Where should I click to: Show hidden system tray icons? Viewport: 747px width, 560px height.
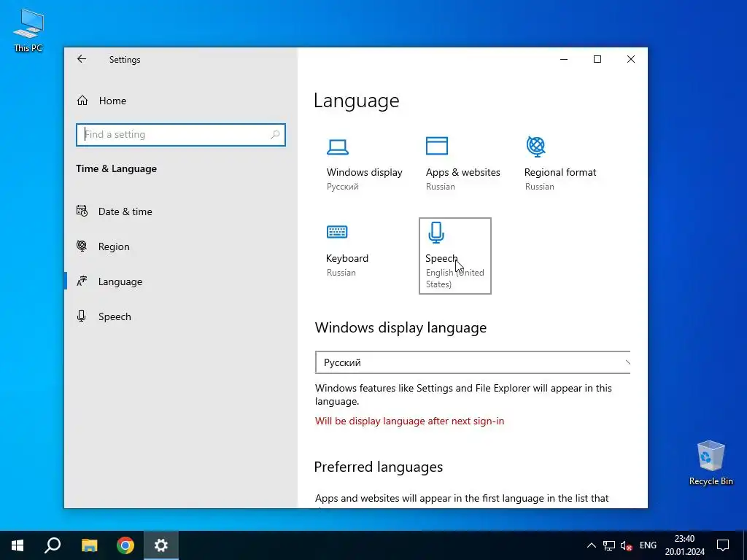tap(591, 545)
